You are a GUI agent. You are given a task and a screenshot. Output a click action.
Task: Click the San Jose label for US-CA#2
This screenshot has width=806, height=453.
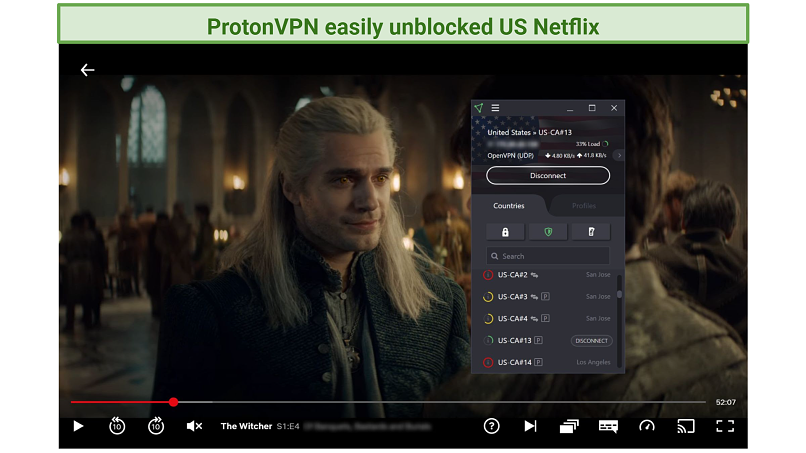click(x=598, y=275)
